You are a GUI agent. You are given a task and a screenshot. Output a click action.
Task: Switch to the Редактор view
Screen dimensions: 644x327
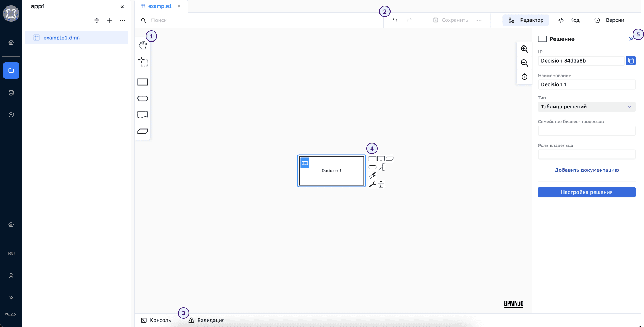526,20
